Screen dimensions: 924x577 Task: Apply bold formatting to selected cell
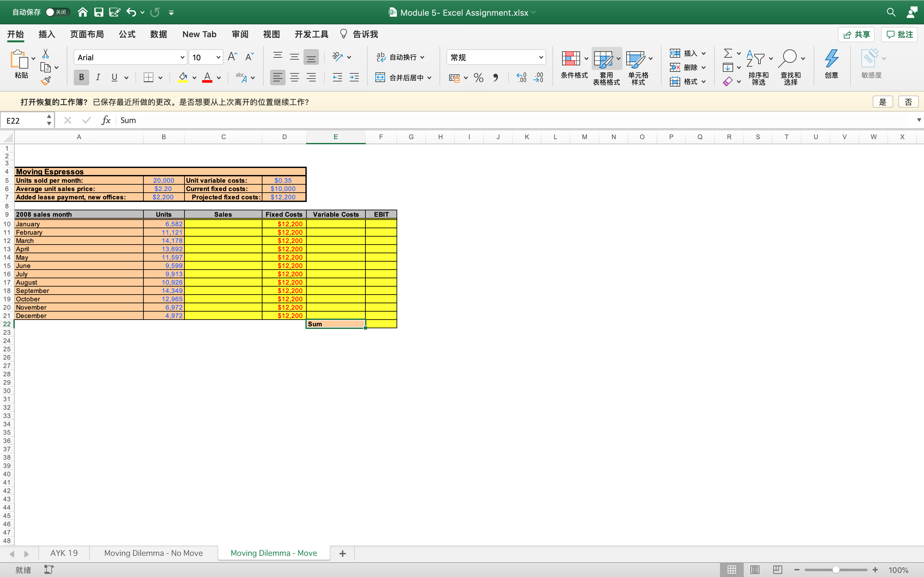(81, 78)
